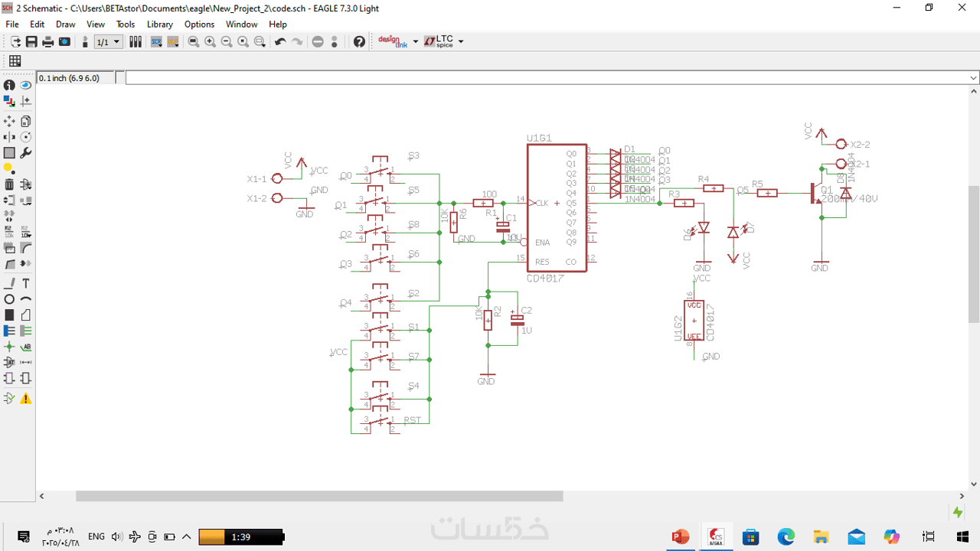Expand the LTC spice dropdown arrow

coord(461,41)
